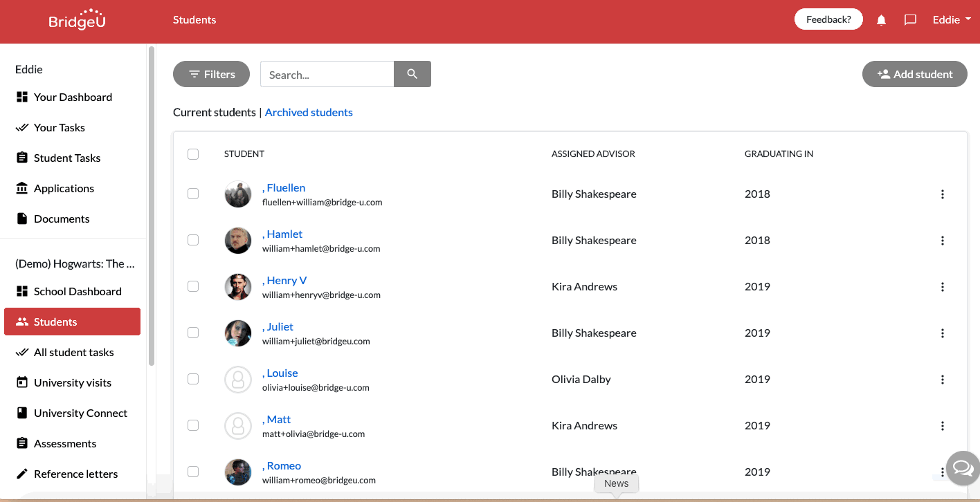
Task: Open the Filters panel
Action: pos(211,74)
